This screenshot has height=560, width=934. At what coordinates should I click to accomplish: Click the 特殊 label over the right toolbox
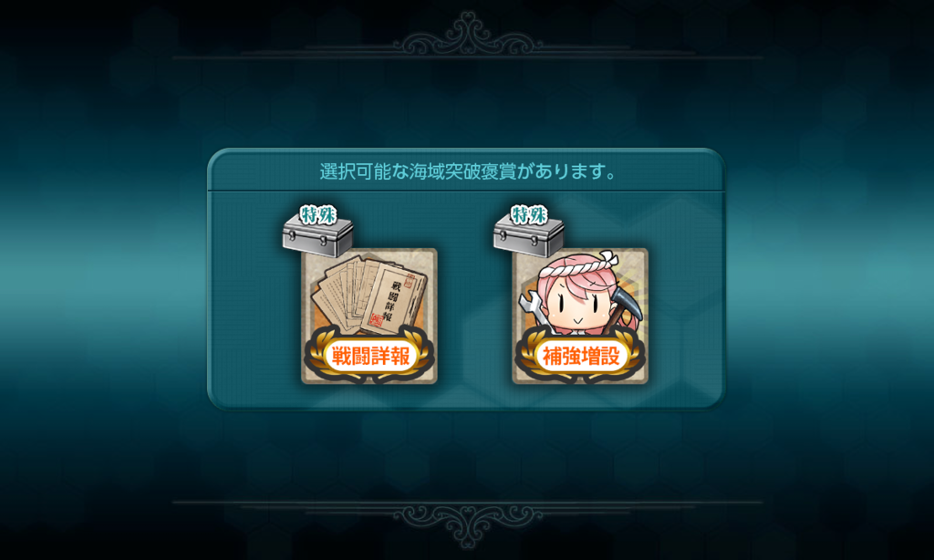click(x=529, y=215)
